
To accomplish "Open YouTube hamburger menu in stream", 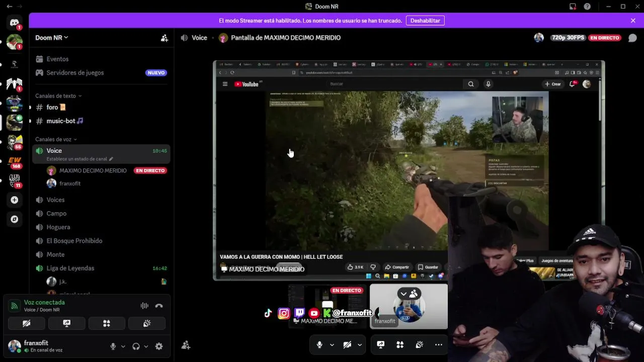I will (225, 84).
